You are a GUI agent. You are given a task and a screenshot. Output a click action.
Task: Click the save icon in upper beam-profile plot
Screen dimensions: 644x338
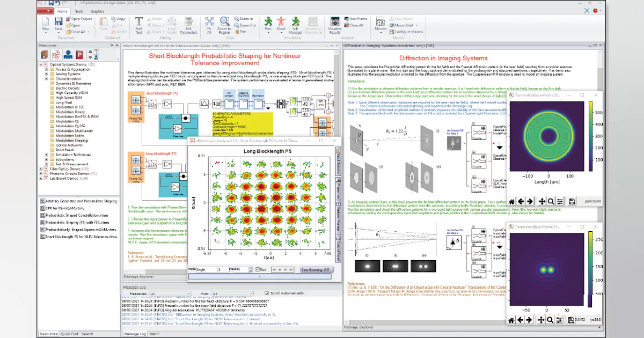[x=572, y=201]
